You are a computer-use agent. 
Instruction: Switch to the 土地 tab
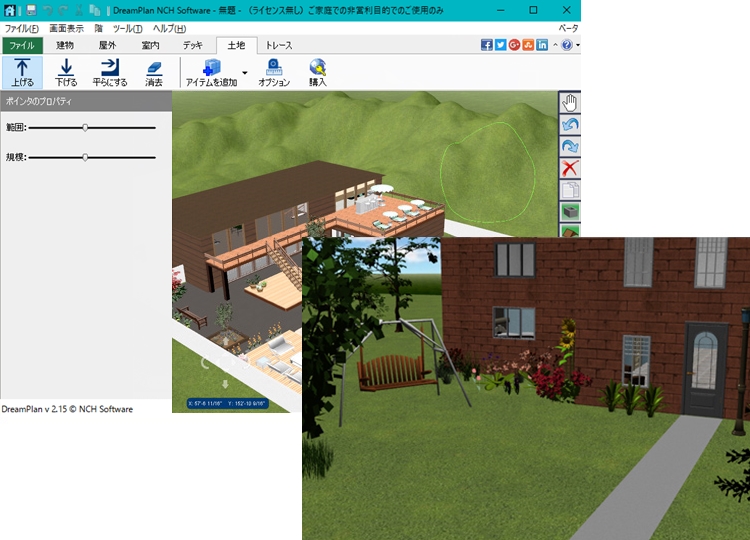point(236,45)
